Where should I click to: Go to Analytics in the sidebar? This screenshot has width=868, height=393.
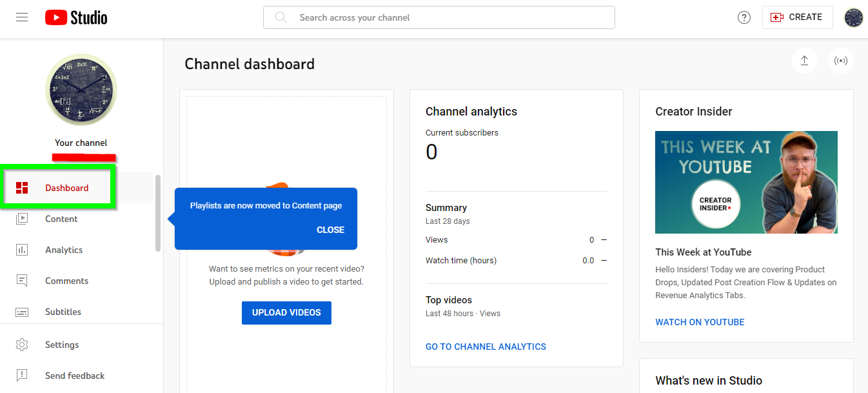[x=77, y=250]
